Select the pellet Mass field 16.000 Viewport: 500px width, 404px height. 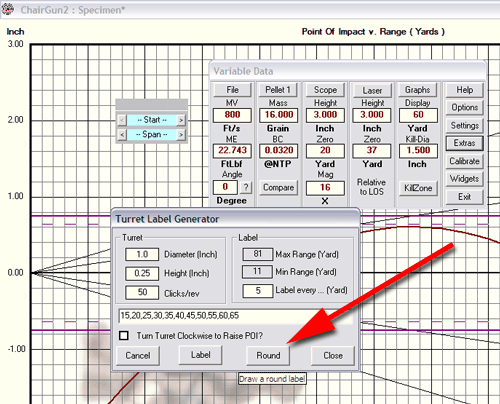click(x=279, y=115)
